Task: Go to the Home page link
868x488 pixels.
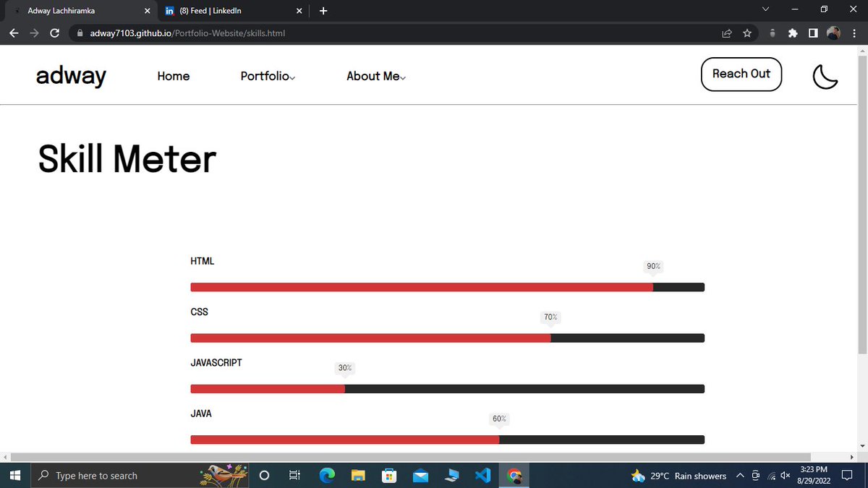Action: [174, 76]
